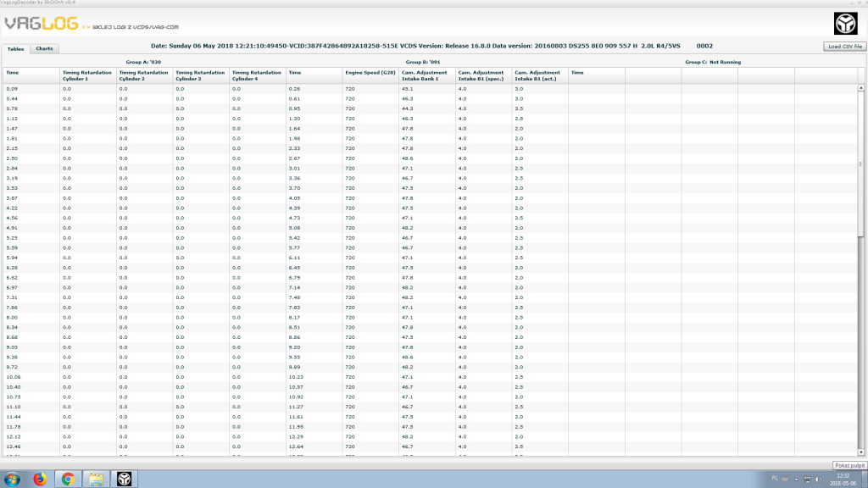The image size is (868, 488).
Task: Select the 8.00 time cell
Action: [12, 318]
